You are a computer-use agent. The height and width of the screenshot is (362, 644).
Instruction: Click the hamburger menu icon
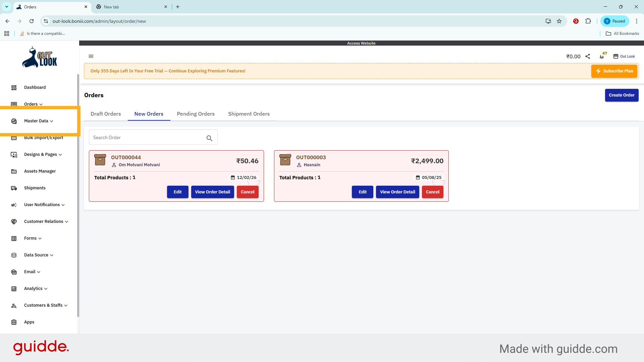tap(91, 56)
